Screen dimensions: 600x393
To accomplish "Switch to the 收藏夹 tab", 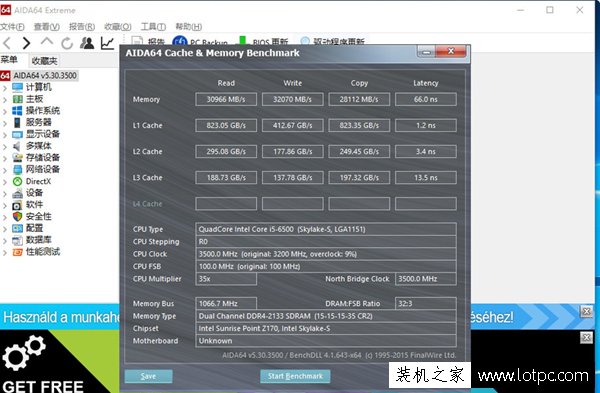I will point(44,60).
